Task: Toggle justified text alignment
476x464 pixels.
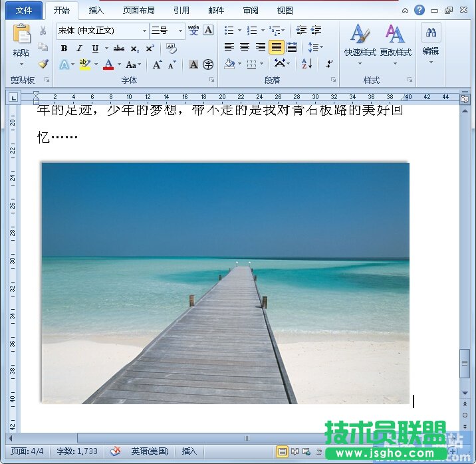Action: tap(276, 47)
